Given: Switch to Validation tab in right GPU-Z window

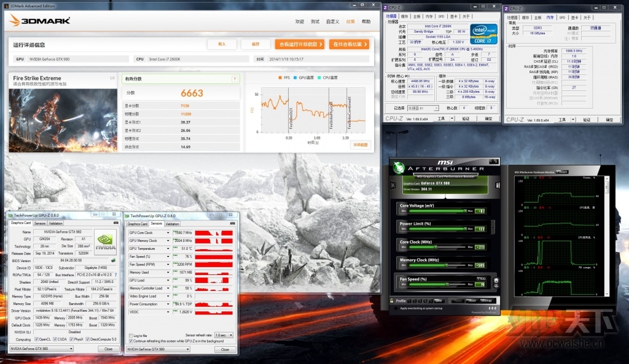Looking at the screenshot, I should point(172,224).
